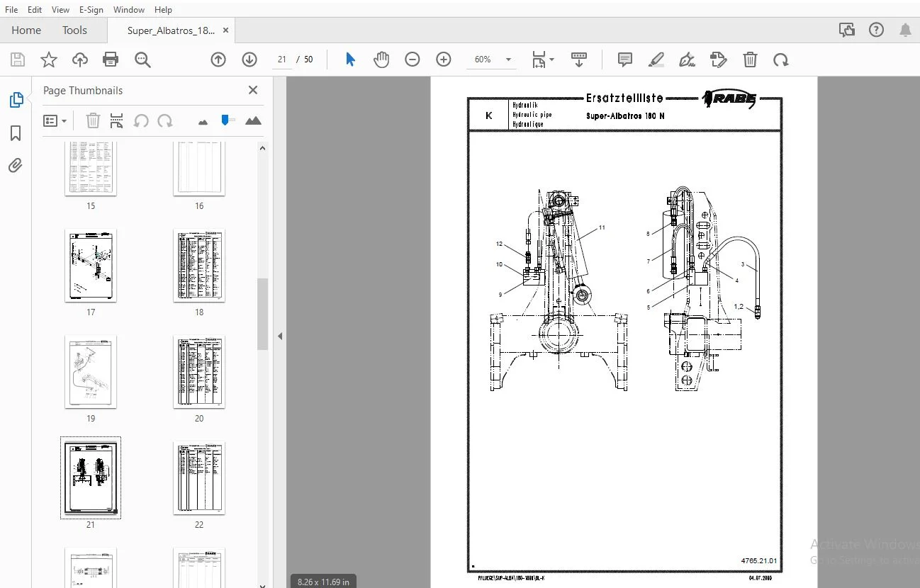Open thumbnails options dropdown menu
The width and height of the screenshot is (920, 588).
click(x=55, y=121)
